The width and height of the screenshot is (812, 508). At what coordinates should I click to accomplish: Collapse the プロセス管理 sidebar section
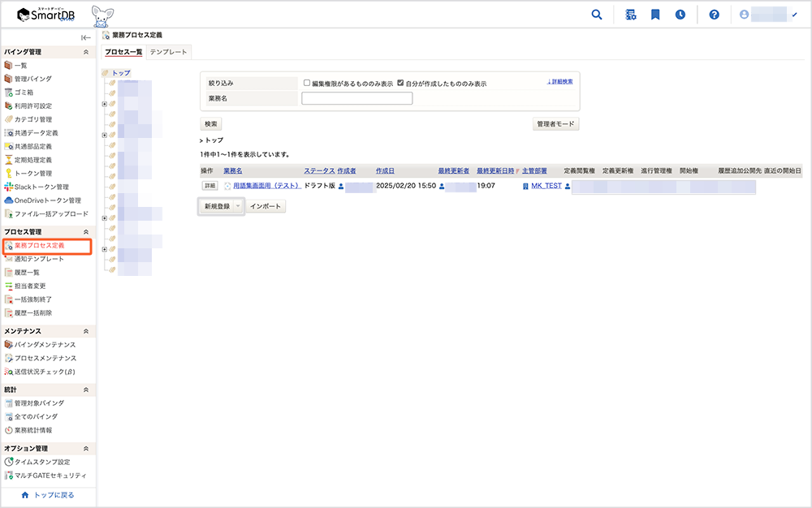(x=84, y=232)
